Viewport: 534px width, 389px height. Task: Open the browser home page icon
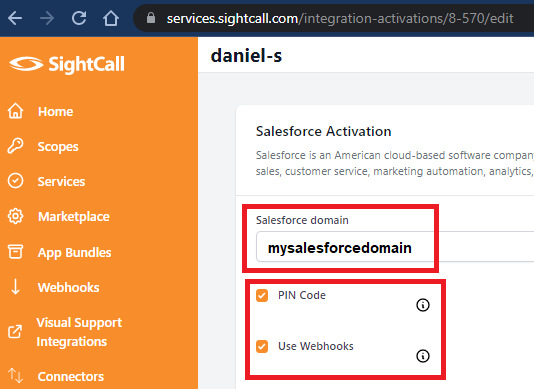(111, 18)
